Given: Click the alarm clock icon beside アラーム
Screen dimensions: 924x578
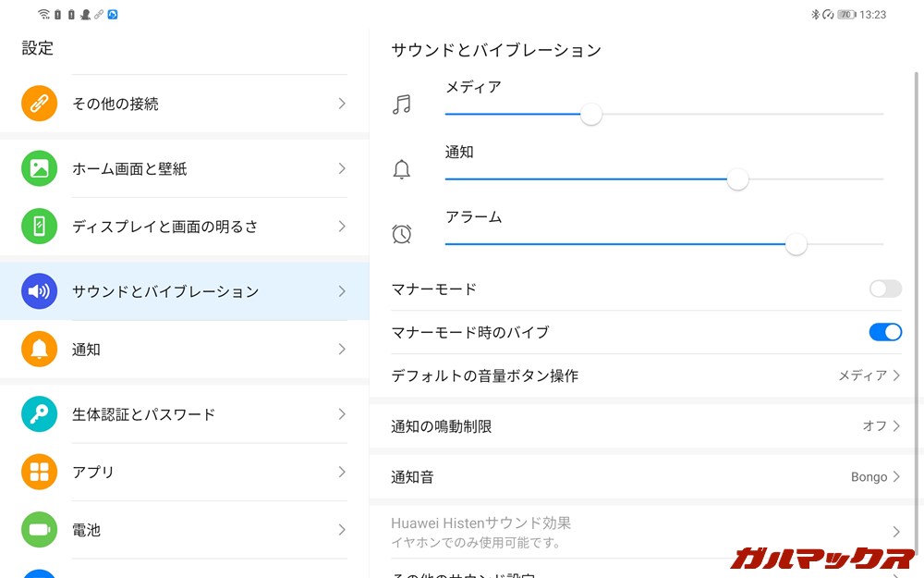Looking at the screenshot, I should click(404, 234).
